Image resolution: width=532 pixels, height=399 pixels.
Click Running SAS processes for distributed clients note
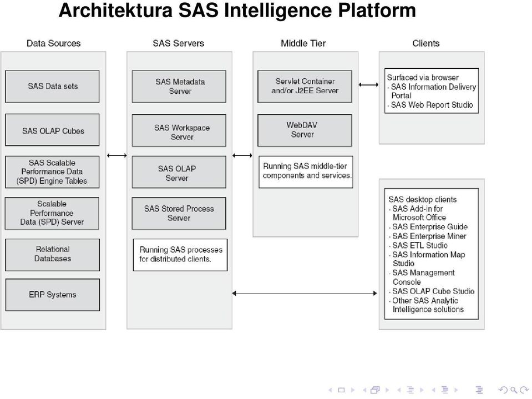pyautogui.click(x=180, y=255)
